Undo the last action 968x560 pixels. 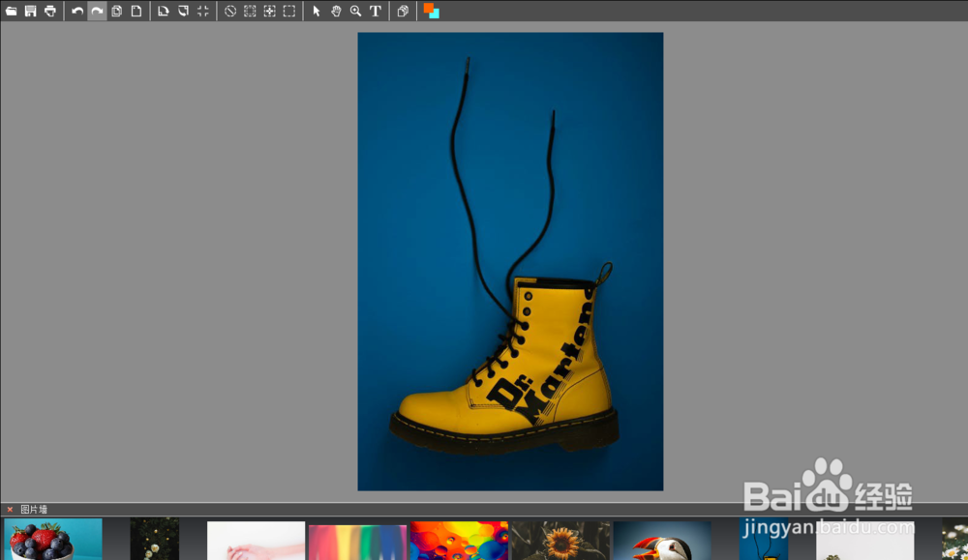coord(77,11)
